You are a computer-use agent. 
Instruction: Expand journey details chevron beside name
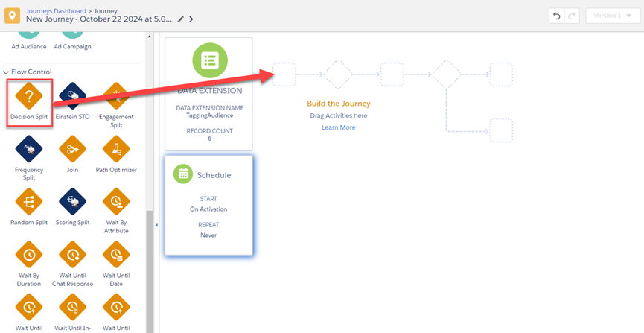(191, 19)
